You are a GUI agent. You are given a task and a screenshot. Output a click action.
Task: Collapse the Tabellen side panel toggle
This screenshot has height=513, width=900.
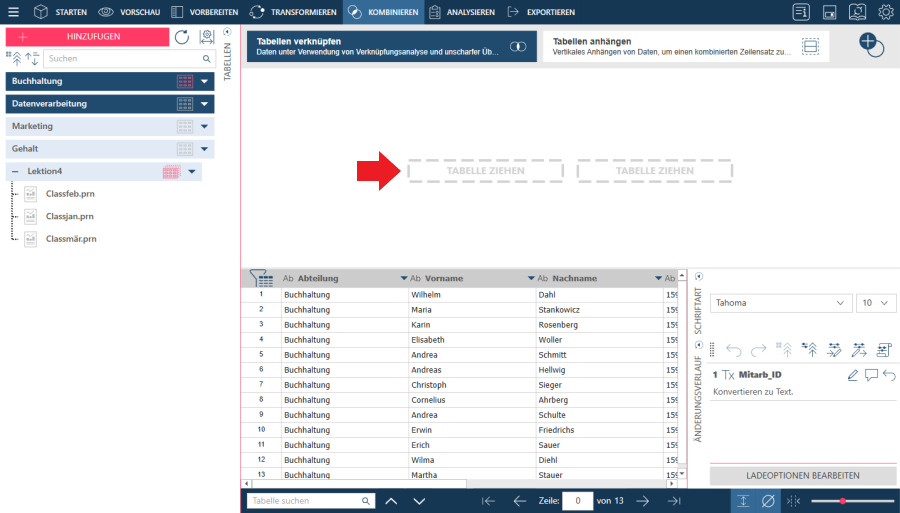227,32
